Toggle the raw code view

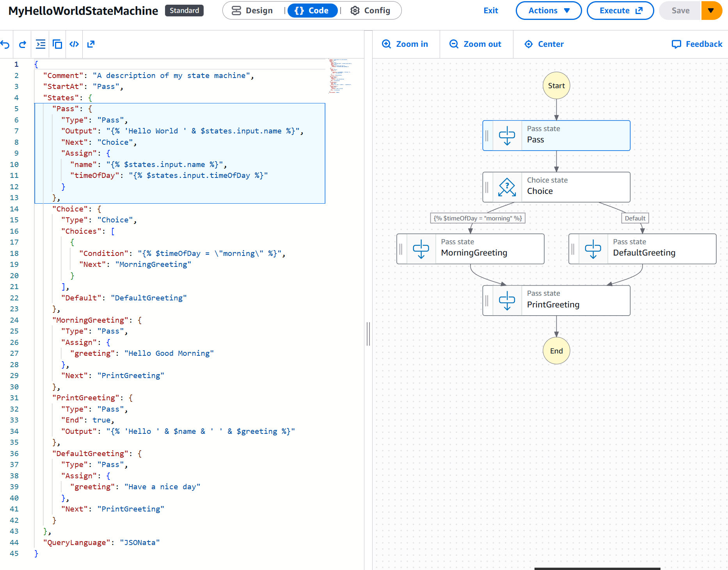(74, 44)
